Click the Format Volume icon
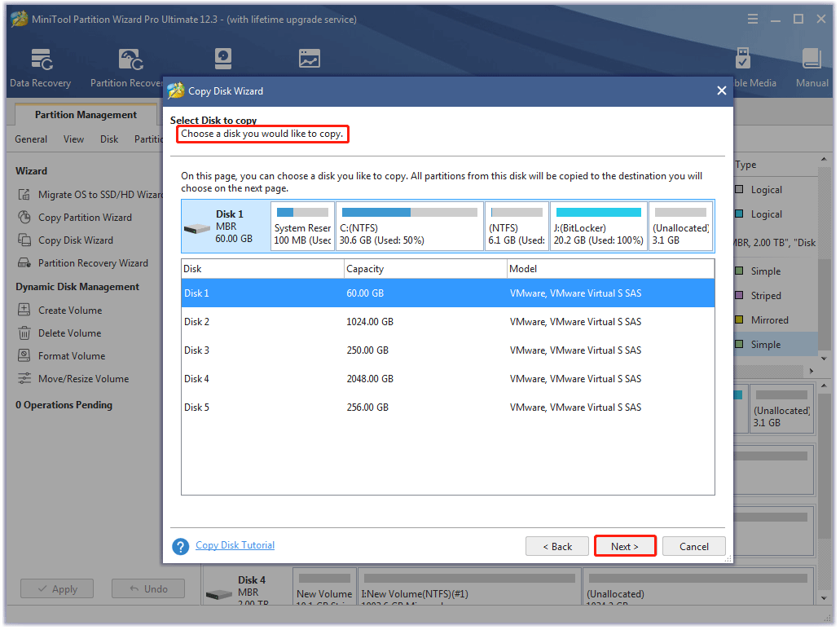This screenshot has height=630, width=840. point(24,355)
